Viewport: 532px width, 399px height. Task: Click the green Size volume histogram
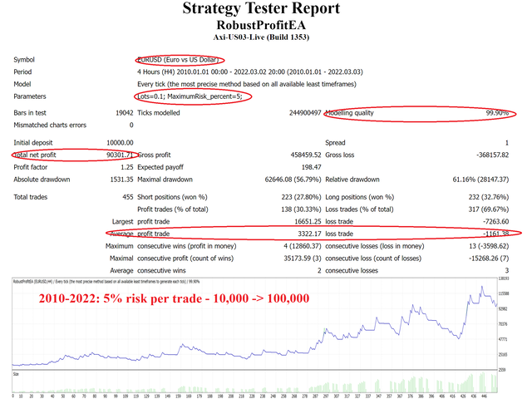(x=254, y=382)
